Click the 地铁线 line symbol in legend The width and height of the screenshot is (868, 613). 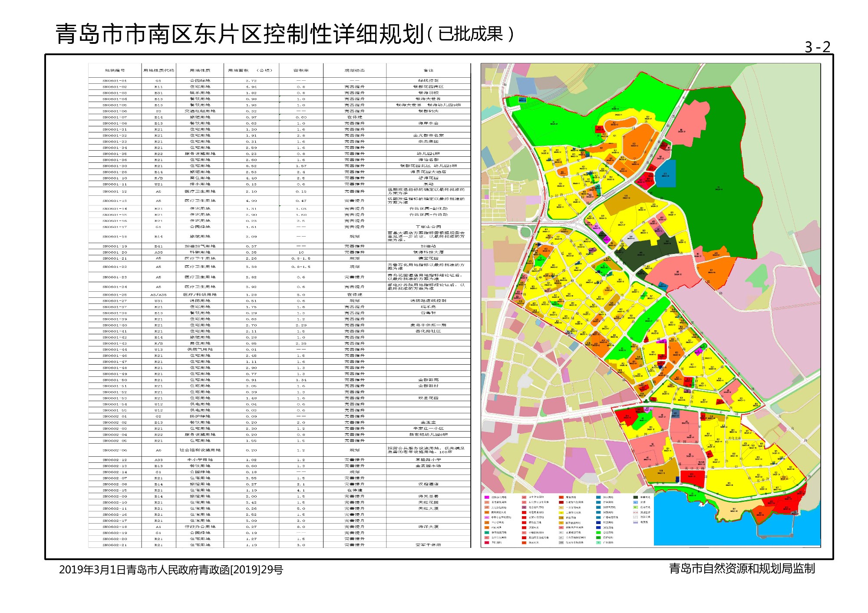tap(635, 522)
